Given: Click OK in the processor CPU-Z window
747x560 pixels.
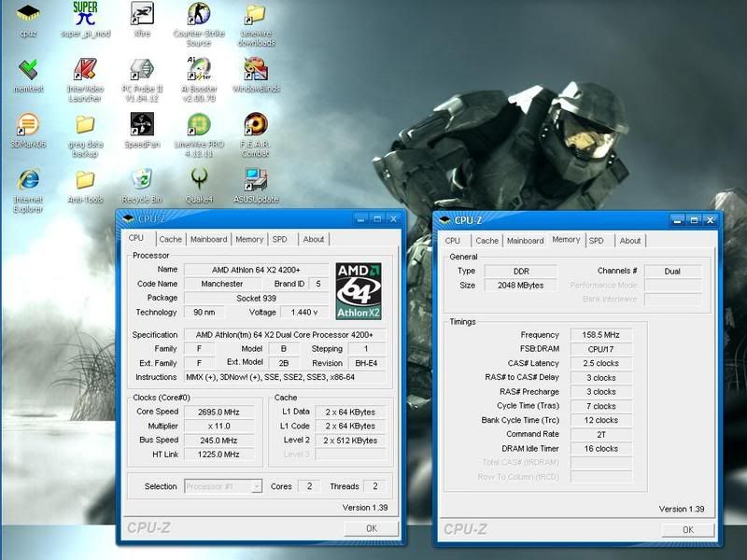Looking at the screenshot, I should point(372,528).
